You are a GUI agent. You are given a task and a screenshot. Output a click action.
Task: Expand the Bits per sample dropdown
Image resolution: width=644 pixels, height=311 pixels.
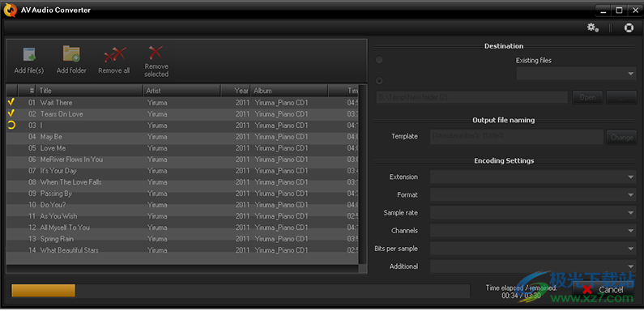point(533,249)
